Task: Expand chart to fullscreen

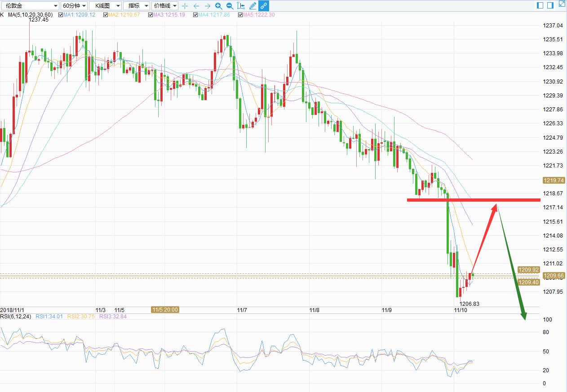Action: coord(562,4)
